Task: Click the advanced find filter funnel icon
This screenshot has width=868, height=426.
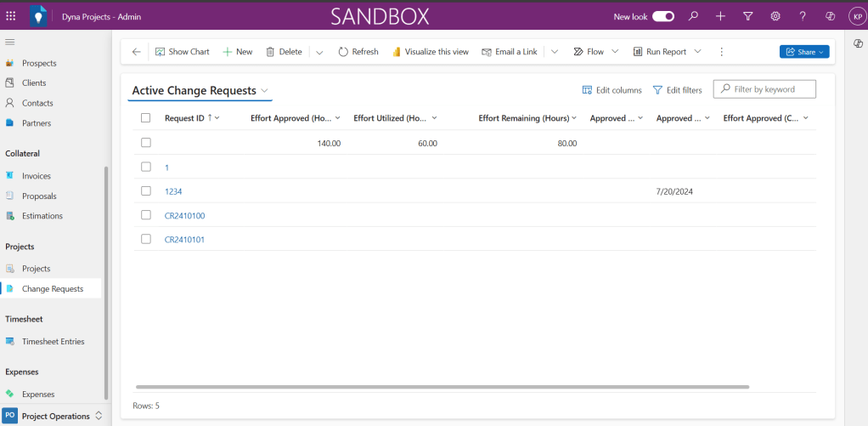Action: coord(747,16)
